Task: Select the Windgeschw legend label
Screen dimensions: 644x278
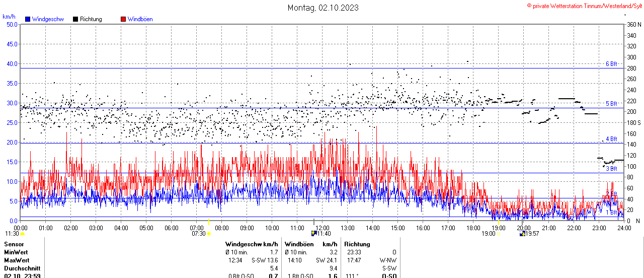Action: coord(47,19)
